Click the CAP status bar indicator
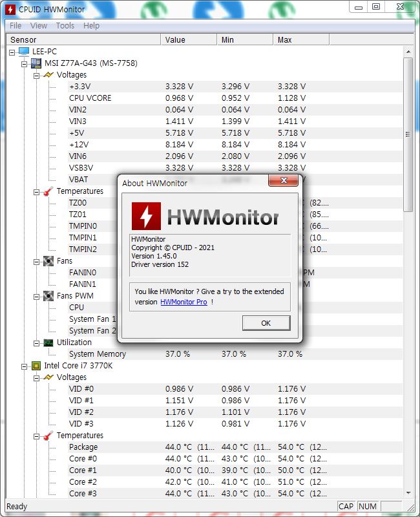This screenshot has width=420, height=517. click(346, 507)
